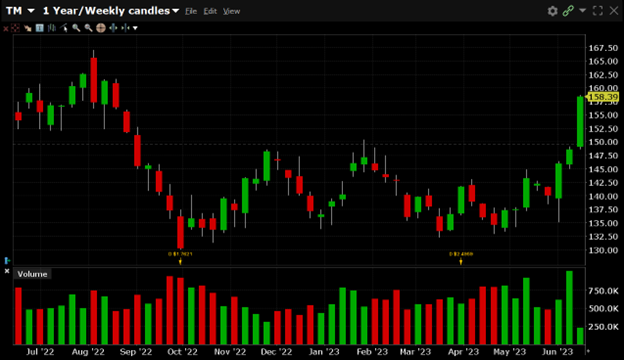This screenshot has height=360, width=624.
Task: Click the first magnifier zoom icon
Action: (76, 28)
